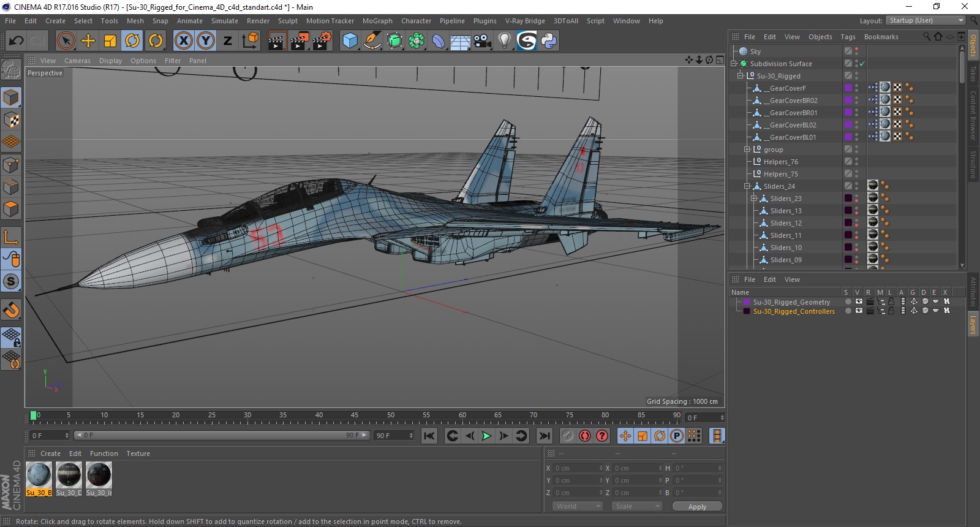
Task: Go to end of animation
Action: click(x=544, y=436)
